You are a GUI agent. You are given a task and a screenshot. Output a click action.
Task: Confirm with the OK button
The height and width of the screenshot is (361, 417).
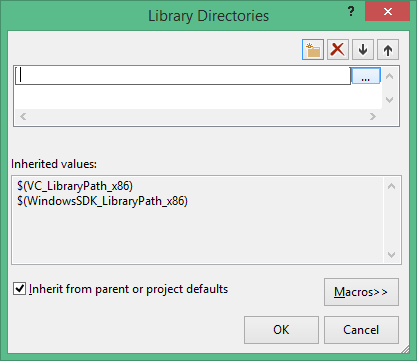click(281, 330)
